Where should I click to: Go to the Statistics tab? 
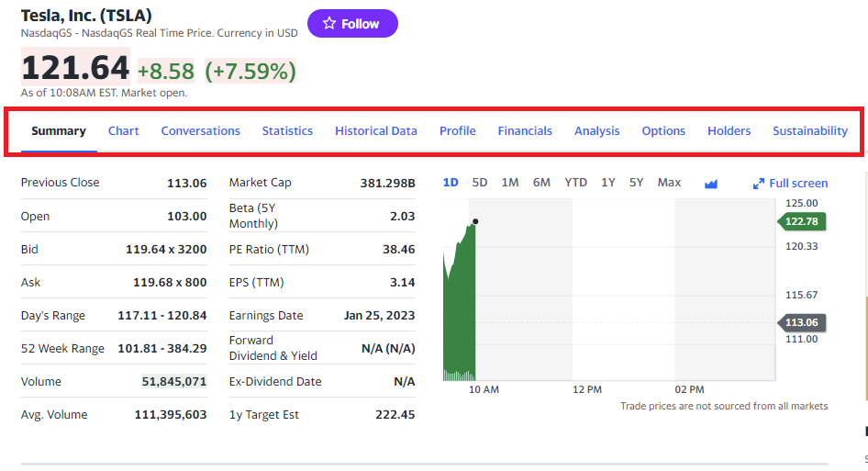[287, 131]
